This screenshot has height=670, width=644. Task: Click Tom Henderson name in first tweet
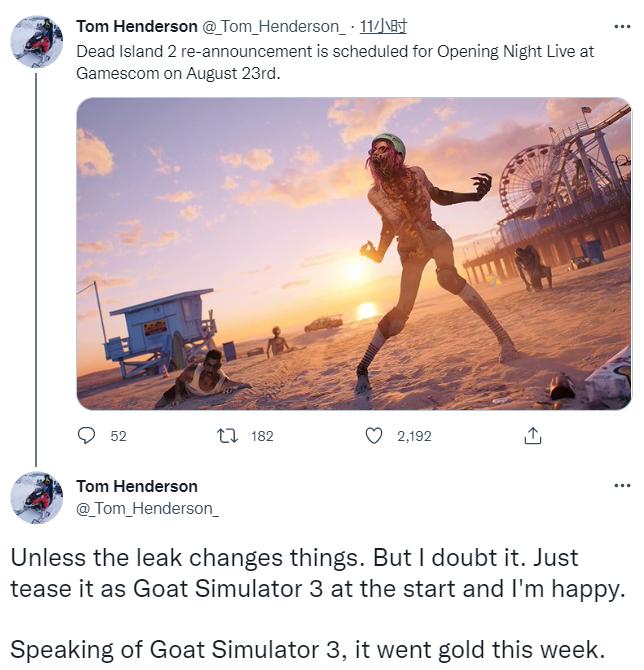pyautogui.click(x=137, y=26)
